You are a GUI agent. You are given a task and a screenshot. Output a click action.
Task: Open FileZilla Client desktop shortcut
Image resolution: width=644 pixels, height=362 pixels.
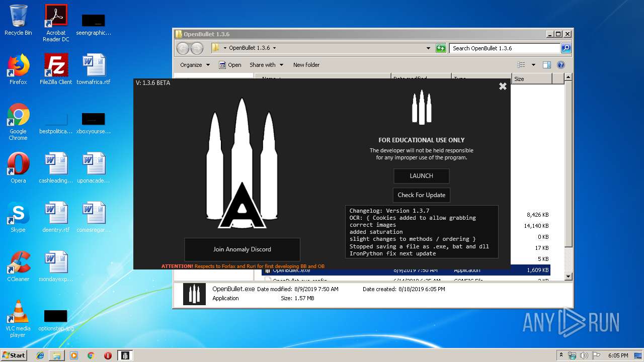(x=56, y=69)
